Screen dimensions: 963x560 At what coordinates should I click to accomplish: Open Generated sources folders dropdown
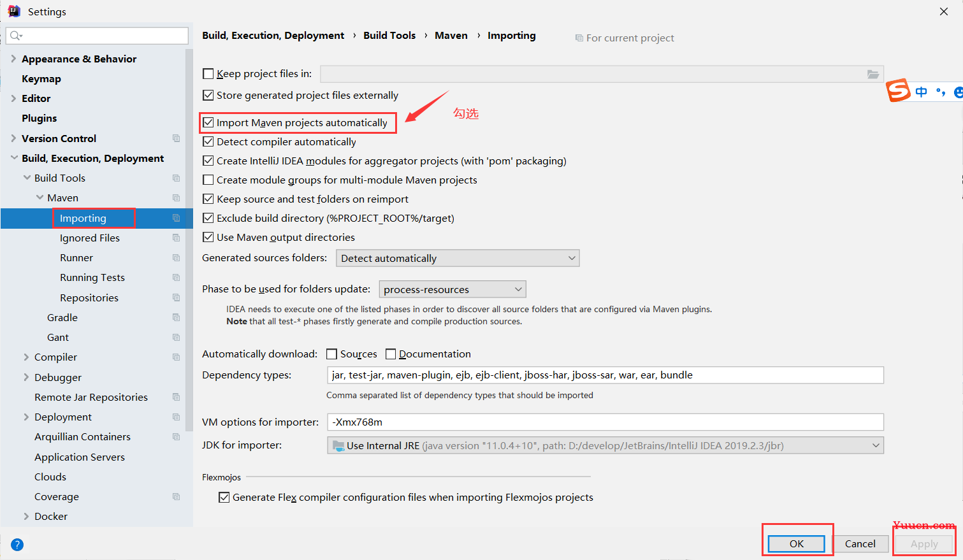coord(458,258)
